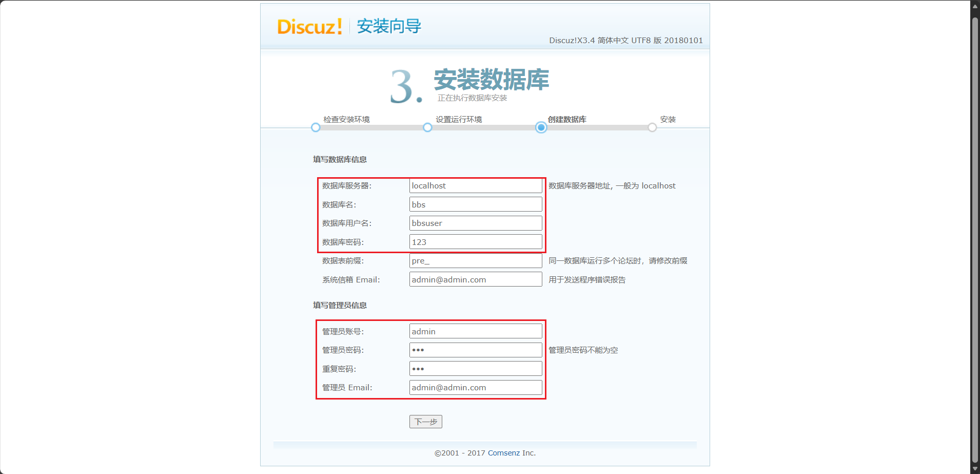Focus the admin account field containing admin
Viewport: 980px width, 474px height.
[x=476, y=331]
